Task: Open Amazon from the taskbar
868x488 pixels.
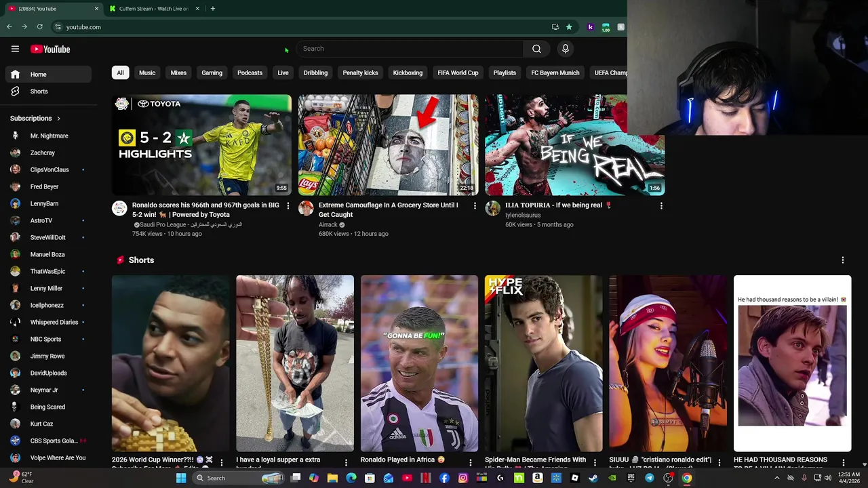Action: click(537, 478)
